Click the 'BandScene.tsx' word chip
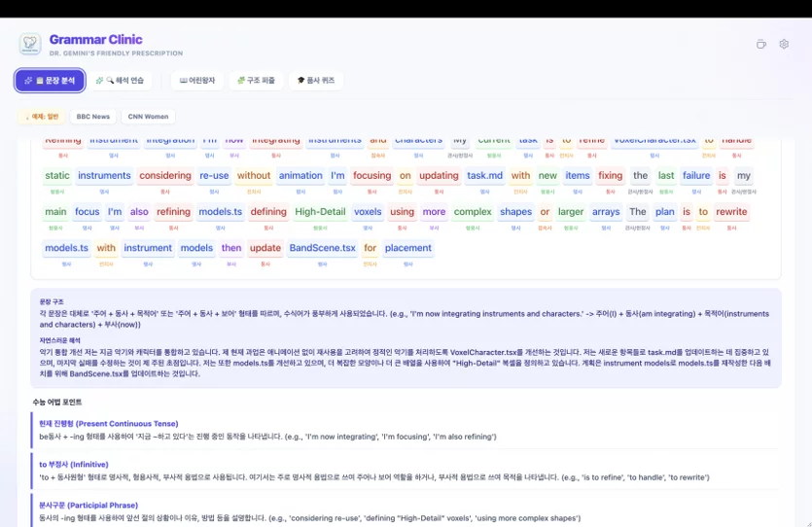 tap(323, 248)
